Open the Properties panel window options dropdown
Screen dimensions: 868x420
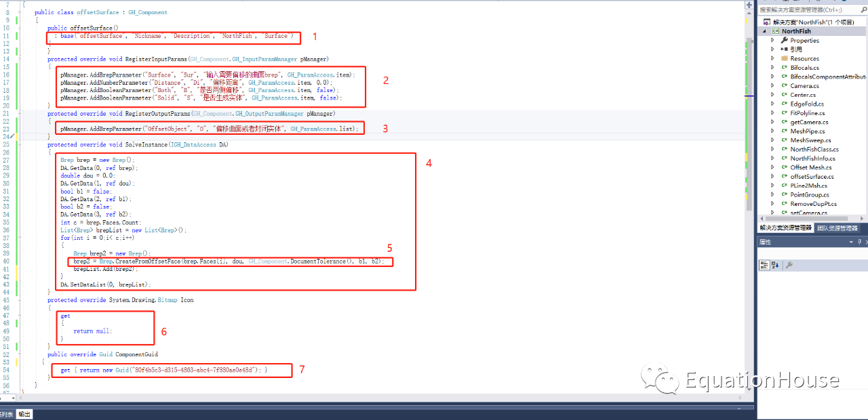(850, 242)
